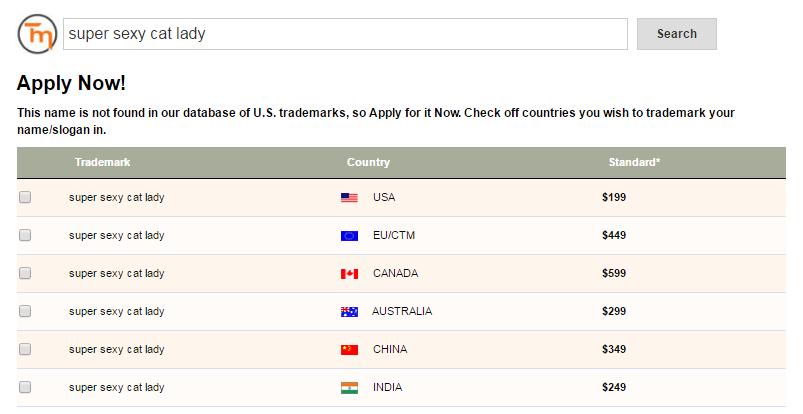Click the Country column header
Viewport: 803px width, 414px height.
368,162
